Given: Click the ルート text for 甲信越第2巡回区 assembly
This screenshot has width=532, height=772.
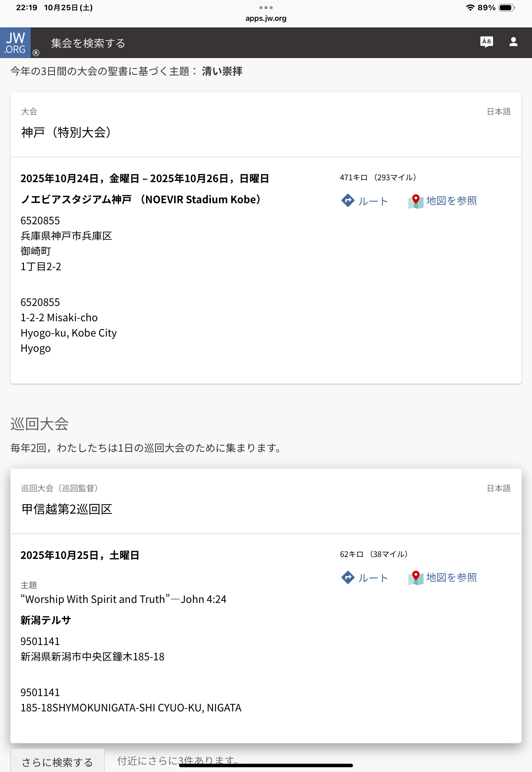Looking at the screenshot, I should tap(373, 578).
